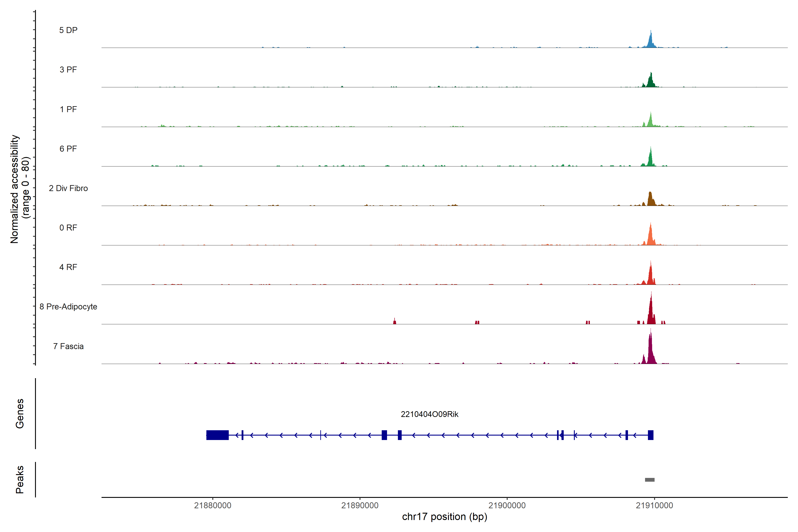
Task: Click the gray peak region bar
Action: click(649, 480)
